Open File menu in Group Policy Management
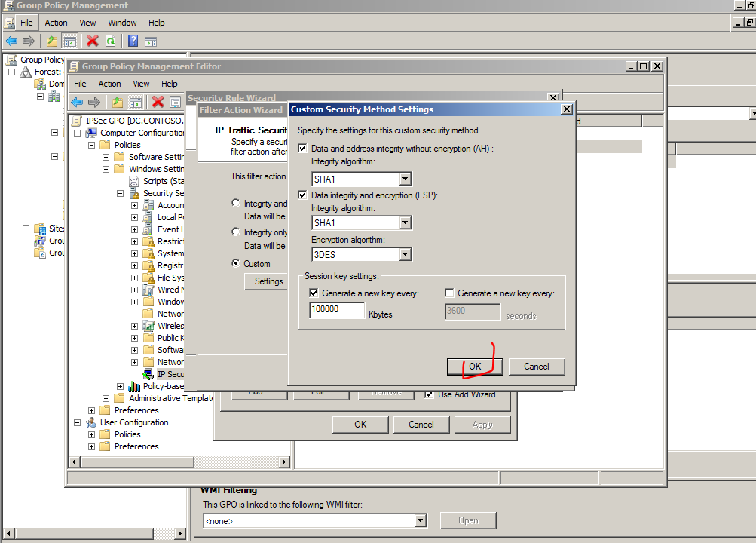The height and width of the screenshot is (543, 756). point(26,23)
